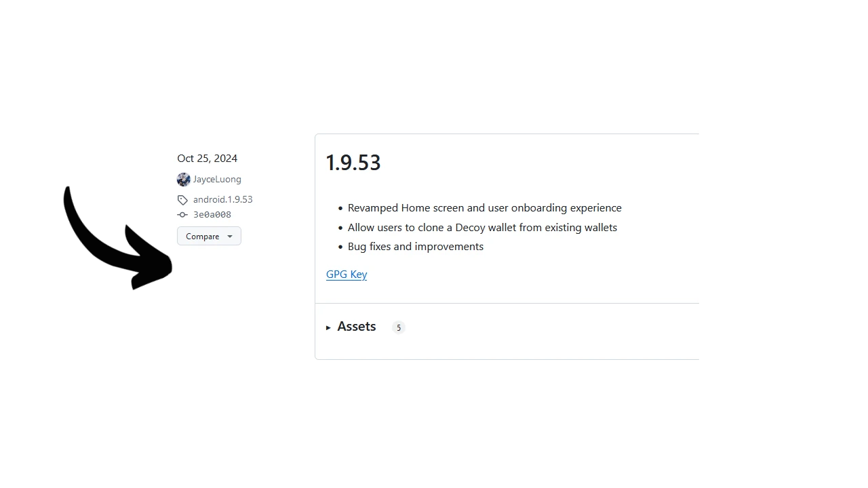Click the Assets heading text
868x488 pixels.
(356, 327)
